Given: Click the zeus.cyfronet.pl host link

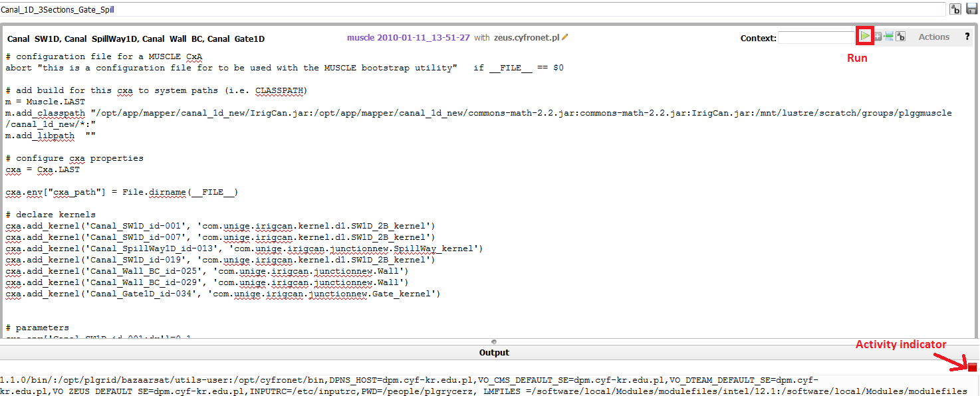Looking at the screenshot, I should (527, 38).
